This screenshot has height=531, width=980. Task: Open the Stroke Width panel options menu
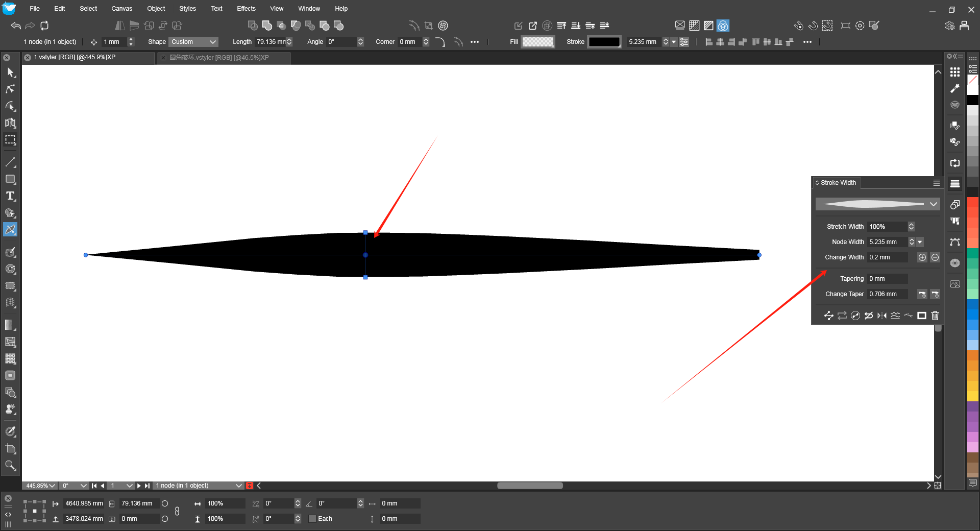click(936, 183)
